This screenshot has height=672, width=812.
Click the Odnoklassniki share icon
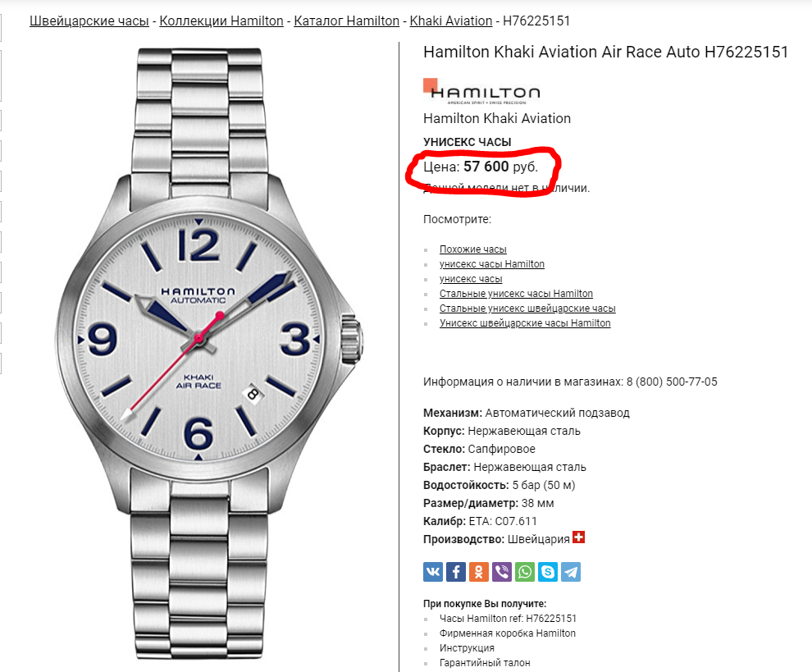click(479, 572)
